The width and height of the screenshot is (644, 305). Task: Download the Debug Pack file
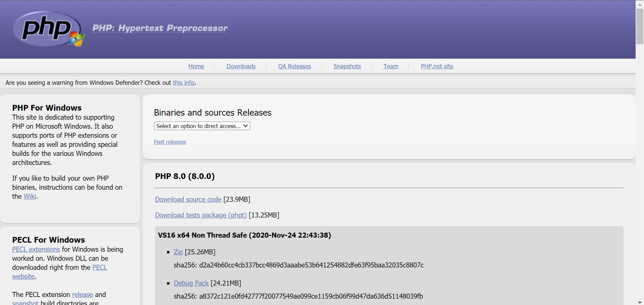[191, 283]
